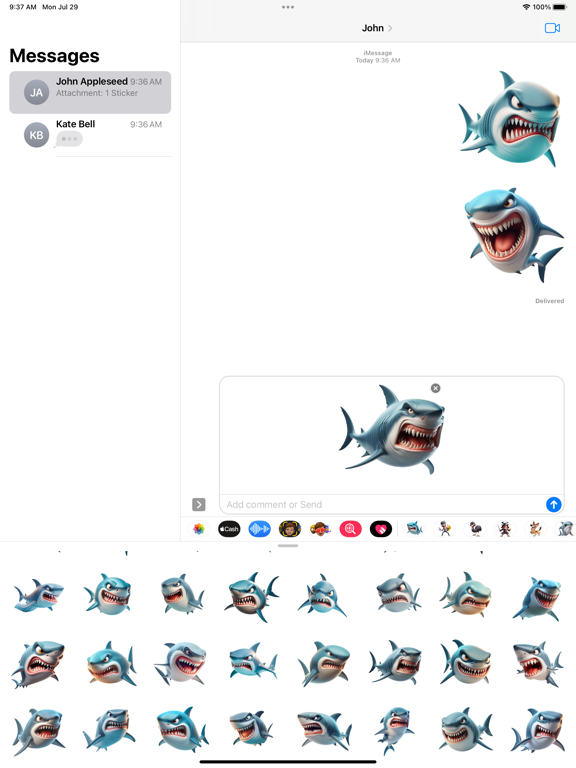Viewport: 576px width, 768px height.
Task: Tap the battery 100% indicator
Action: click(550, 7)
